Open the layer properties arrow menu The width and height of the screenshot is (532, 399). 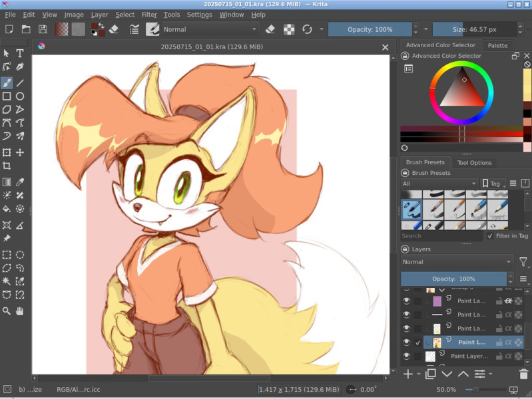[491, 374]
